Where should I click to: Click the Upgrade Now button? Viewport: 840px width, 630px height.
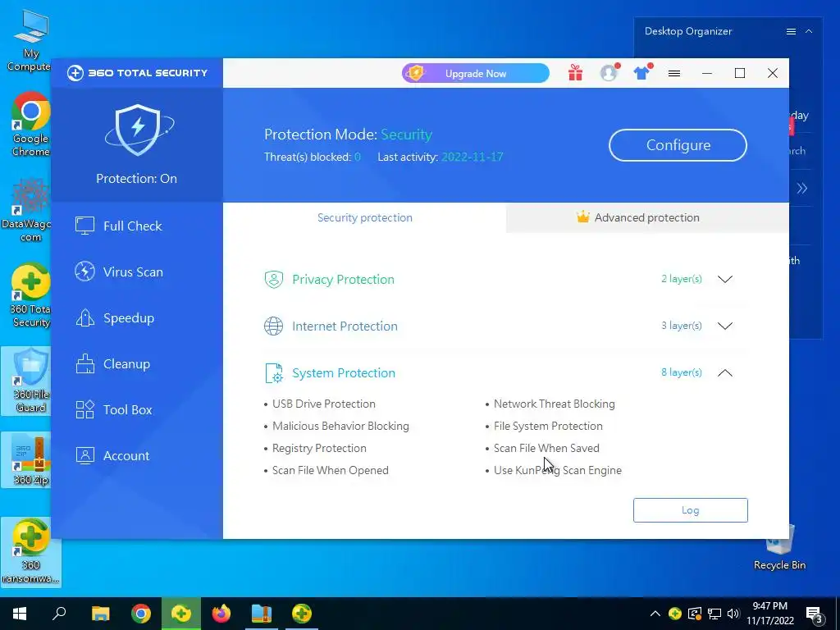pos(475,73)
